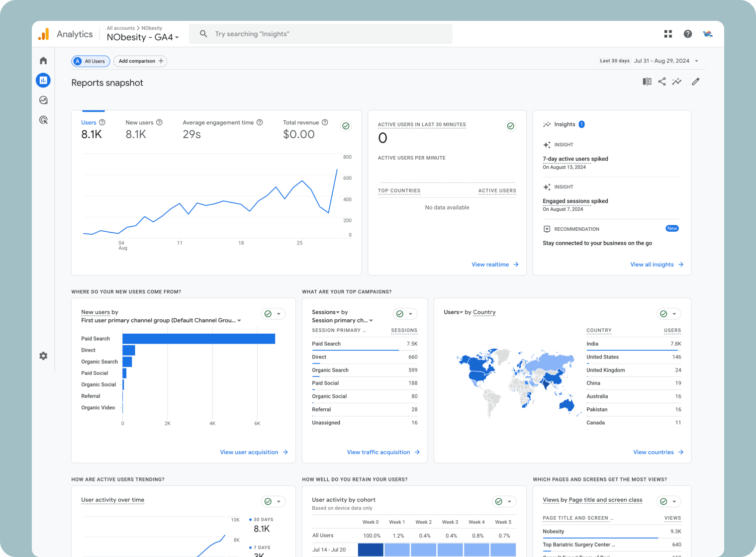Click checkmark status on Views by Page title card
This screenshot has height=557, width=756.
(x=663, y=501)
